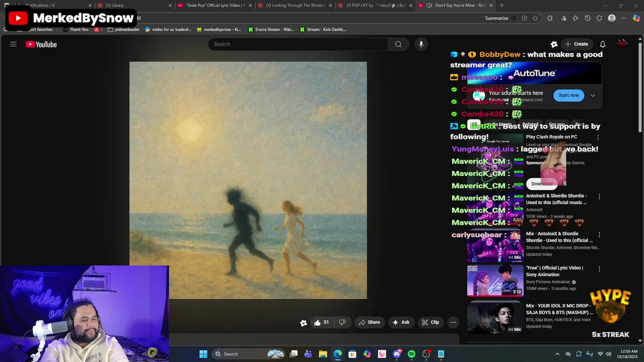Open the Enaira Stream bookmark

point(271,29)
